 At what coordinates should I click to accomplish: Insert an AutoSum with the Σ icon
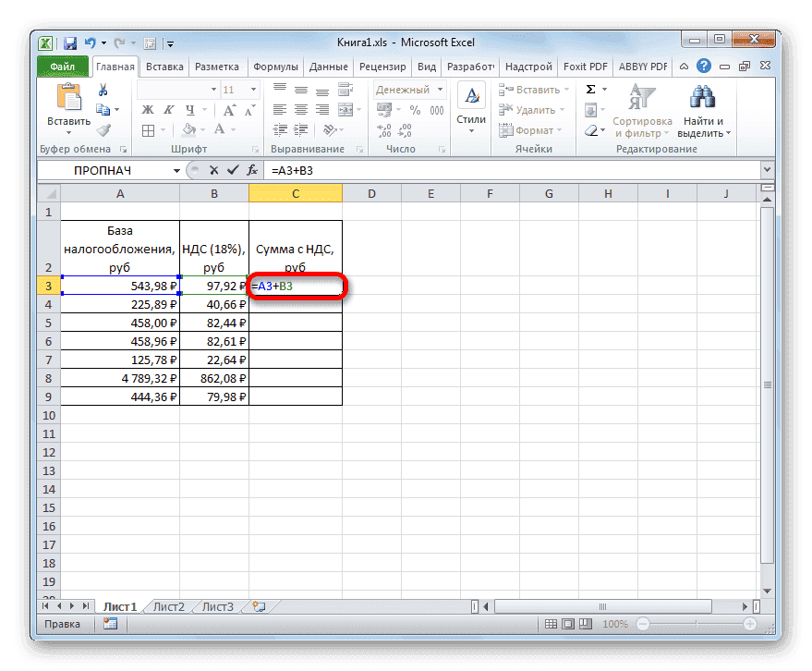590,89
